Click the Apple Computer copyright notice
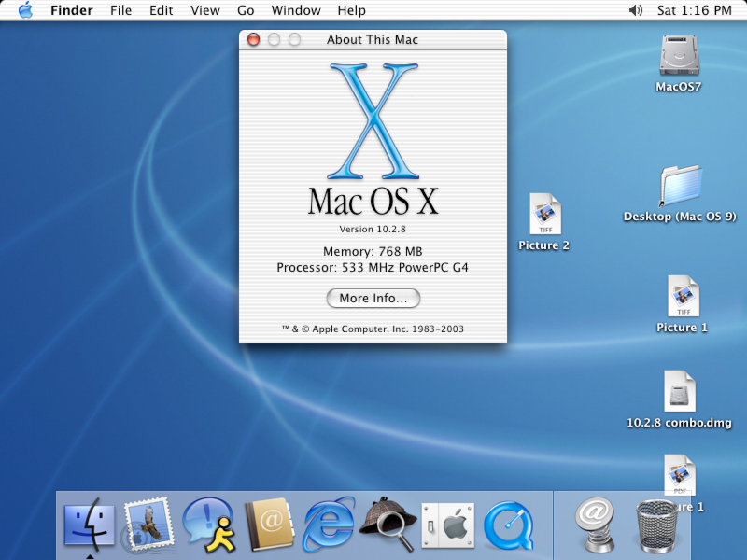The image size is (747, 560). pyautogui.click(x=373, y=329)
